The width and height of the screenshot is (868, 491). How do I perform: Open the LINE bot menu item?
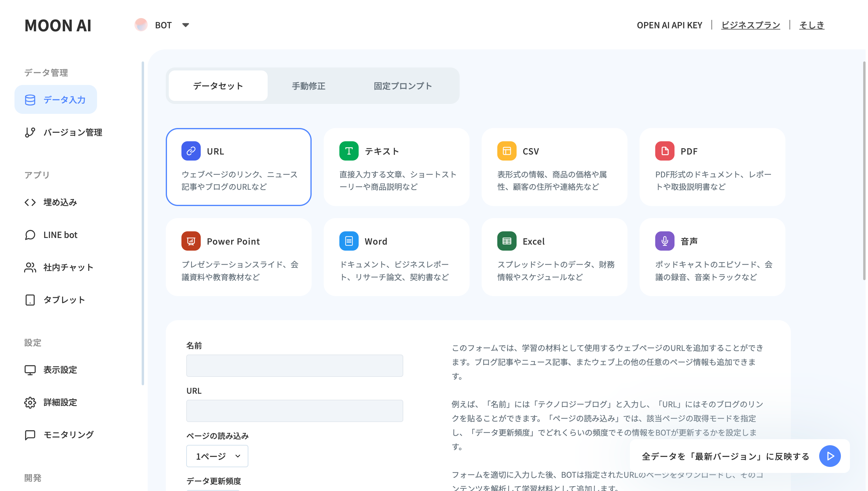coord(60,235)
